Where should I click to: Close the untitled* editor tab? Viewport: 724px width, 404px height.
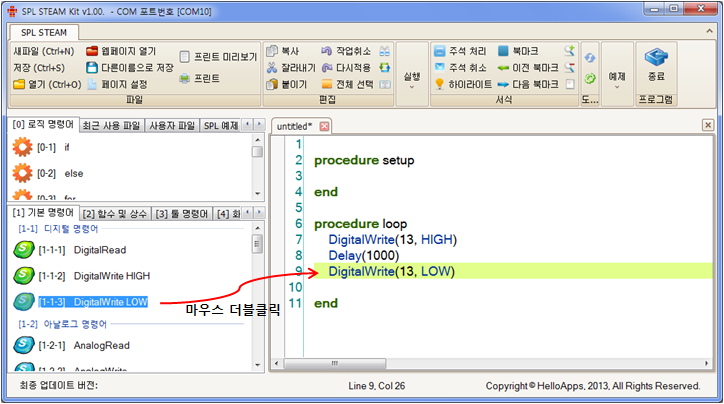click(325, 126)
